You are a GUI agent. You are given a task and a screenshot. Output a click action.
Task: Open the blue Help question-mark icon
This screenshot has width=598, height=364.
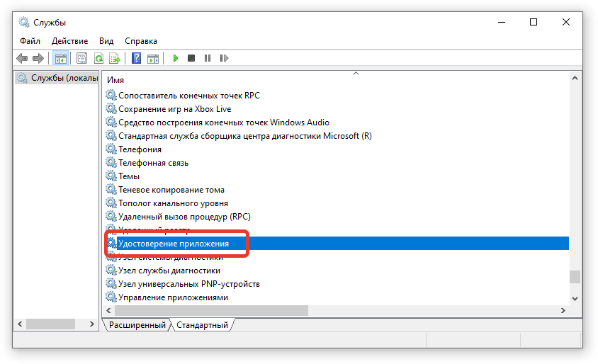(x=136, y=58)
